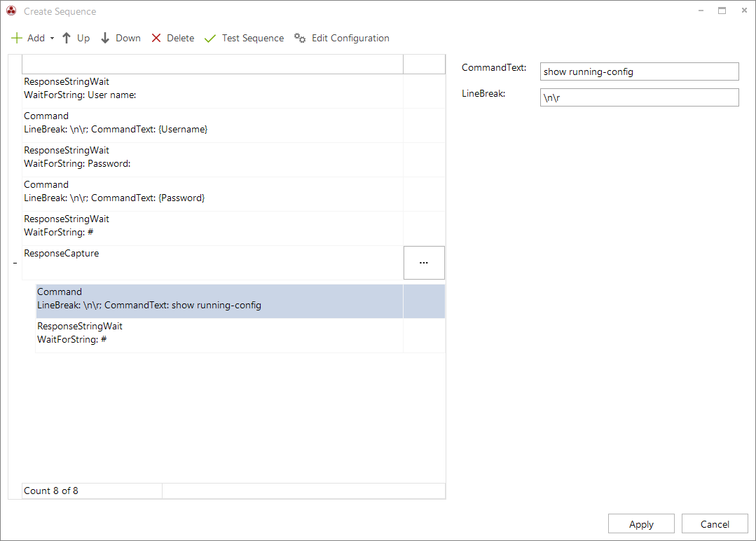The height and width of the screenshot is (541, 756).
Task: Click the green checkmark test icon
Action: click(x=209, y=39)
